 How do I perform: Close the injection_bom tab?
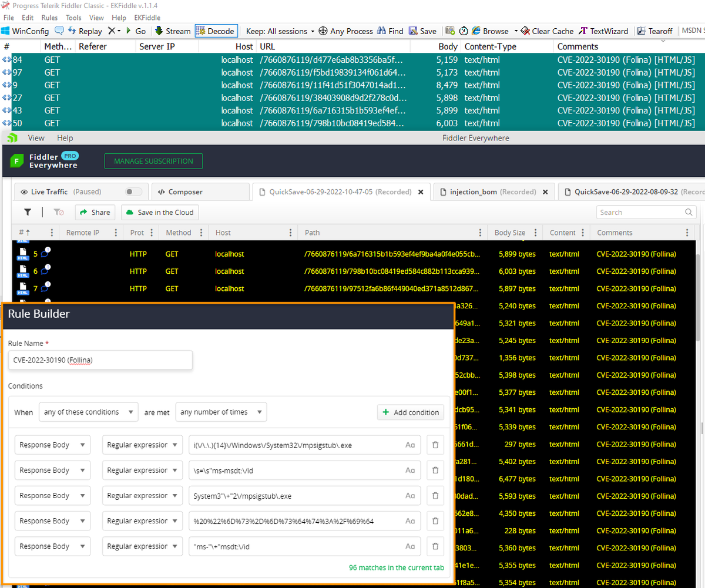pos(545,192)
